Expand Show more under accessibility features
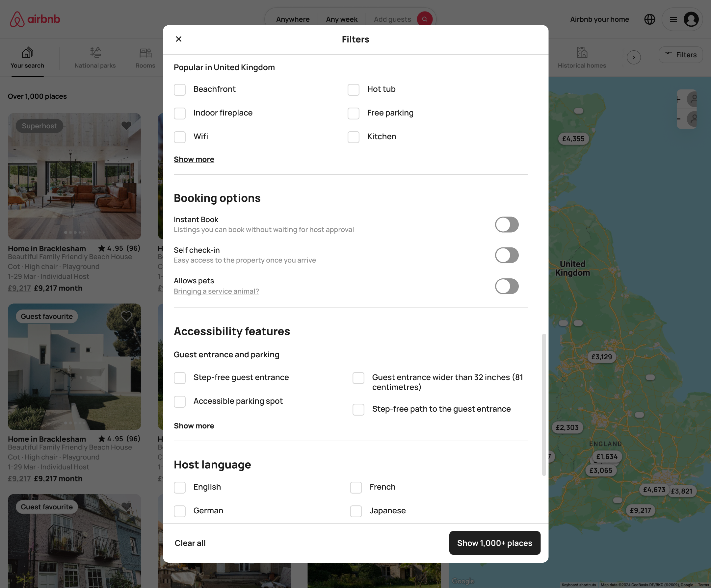 point(194,425)
